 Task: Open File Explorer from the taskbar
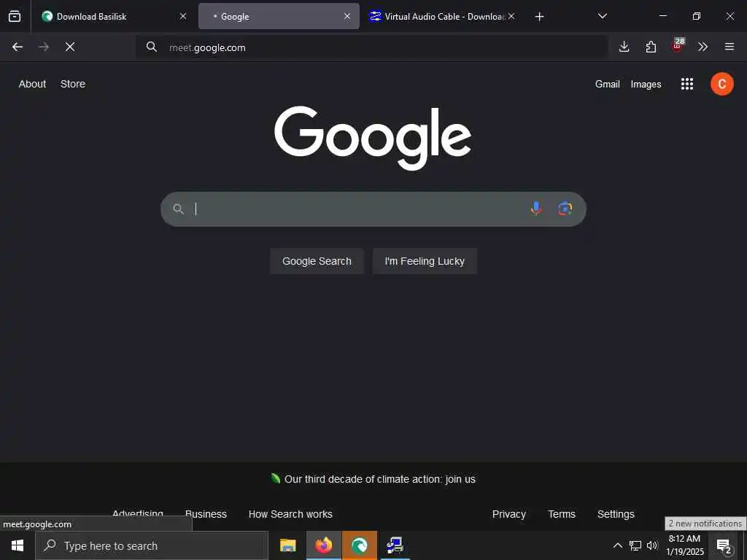click(x=287, y=545)
